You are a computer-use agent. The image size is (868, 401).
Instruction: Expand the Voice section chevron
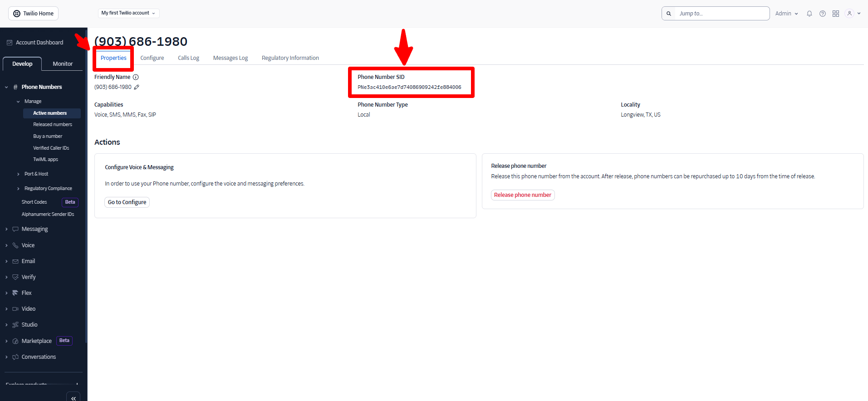tap(6, 245)
